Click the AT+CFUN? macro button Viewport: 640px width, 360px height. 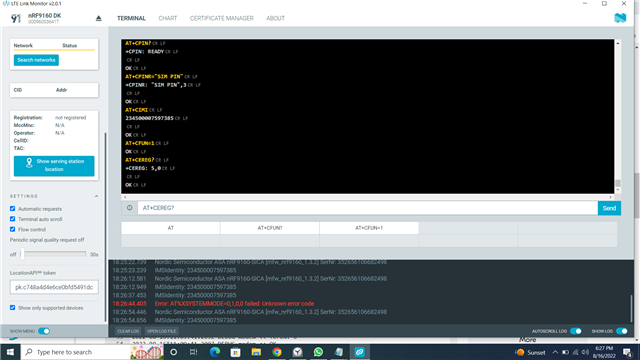[270, 228]
